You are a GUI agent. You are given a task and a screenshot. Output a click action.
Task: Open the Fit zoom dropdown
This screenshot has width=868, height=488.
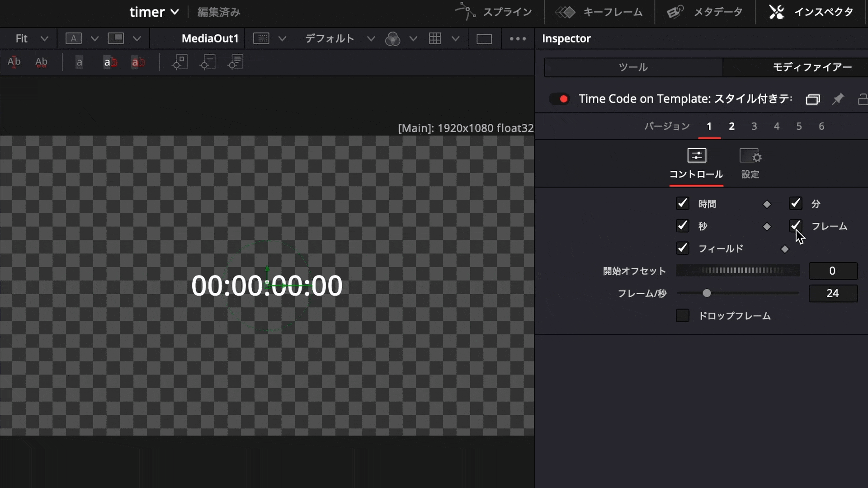(31, 39)
